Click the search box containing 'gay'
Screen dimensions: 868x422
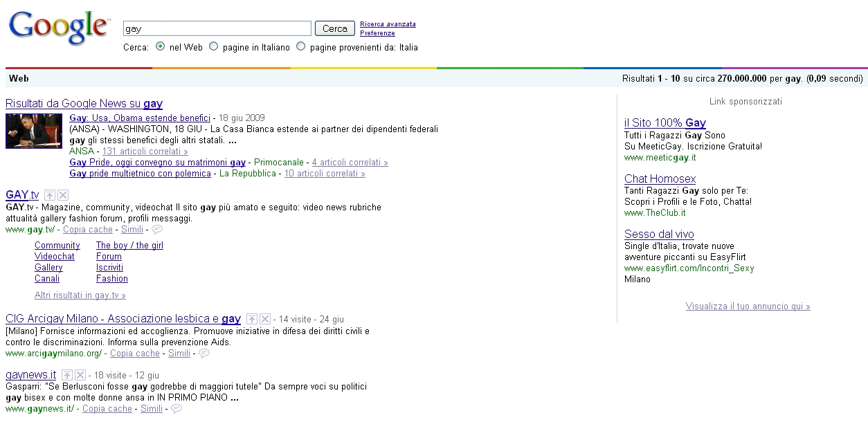[217, 28]
